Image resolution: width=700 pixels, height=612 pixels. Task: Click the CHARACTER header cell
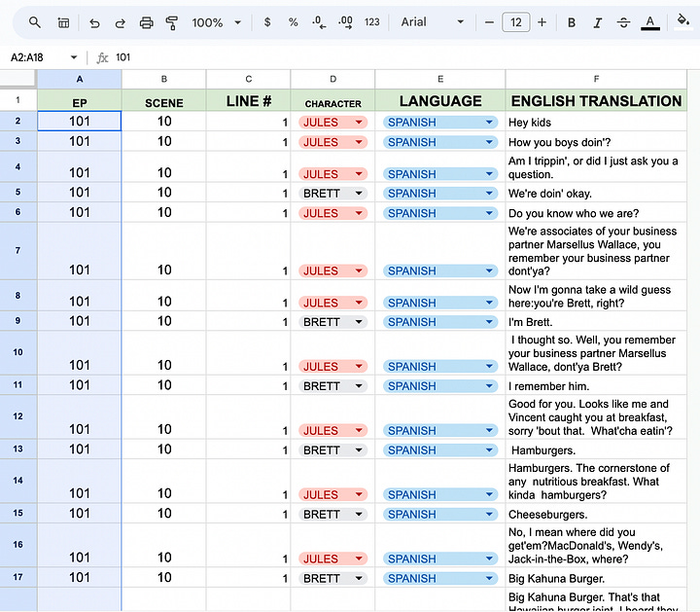coord(332,100)
